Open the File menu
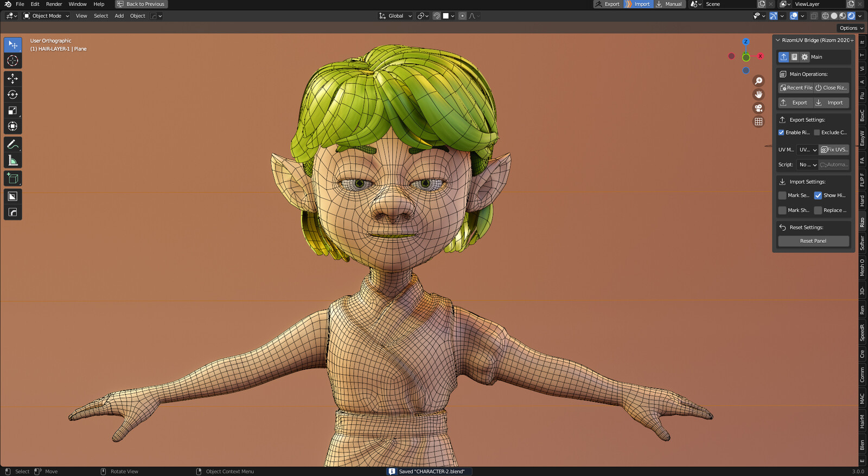Screen dimensions: 868x476 (20, 4)
